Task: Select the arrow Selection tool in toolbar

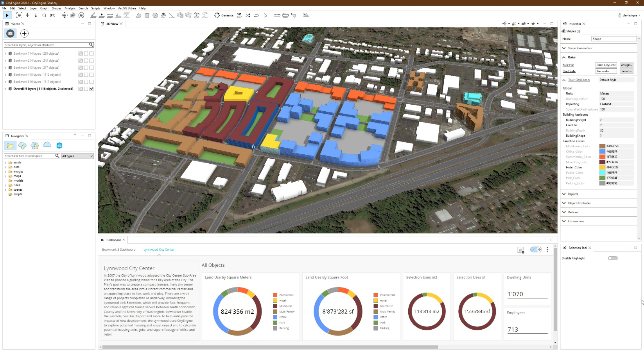Action: pos(7,15)
